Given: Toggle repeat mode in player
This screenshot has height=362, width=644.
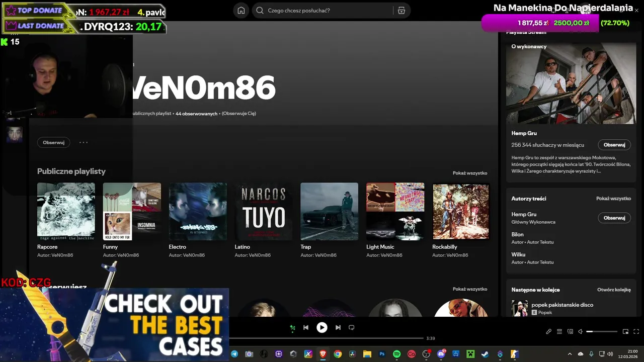Looking at the screenshot, I should click(352, 327).
